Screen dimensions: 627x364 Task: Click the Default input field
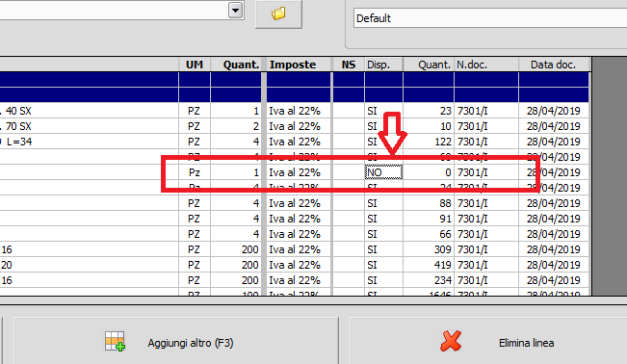[490, 18]
